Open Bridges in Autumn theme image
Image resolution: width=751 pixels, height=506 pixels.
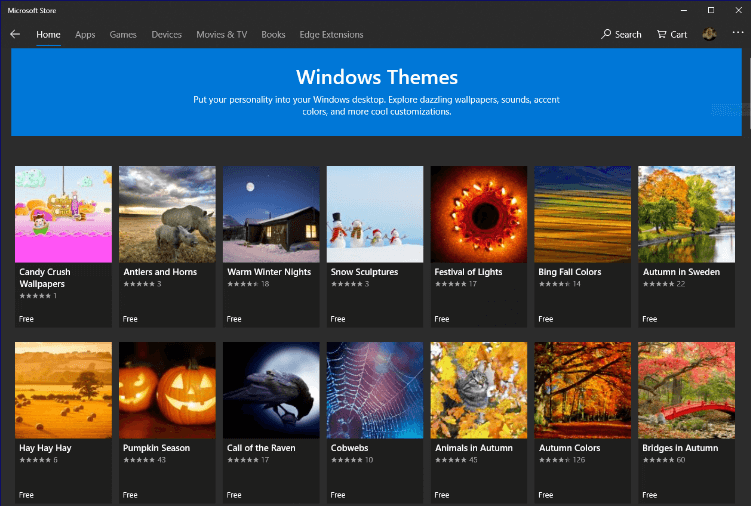[686, 390]
